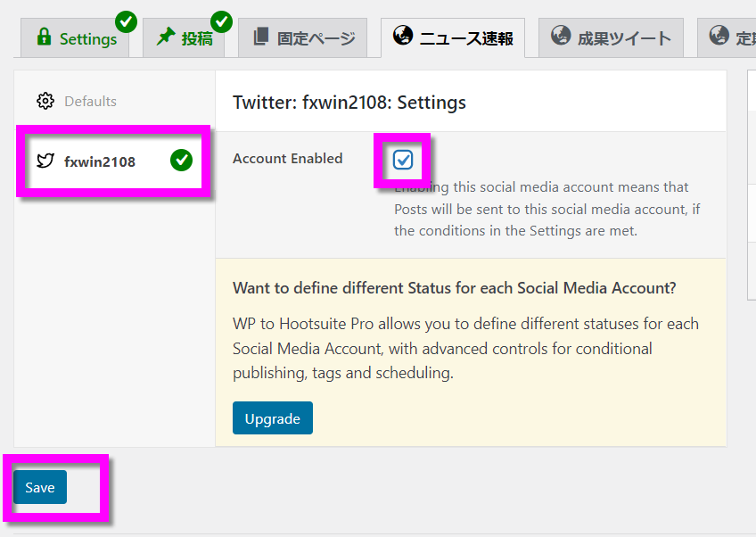Click the globe icon on ニュース速報 tab
The image size is (756, 537).
[x=403, y=35]
